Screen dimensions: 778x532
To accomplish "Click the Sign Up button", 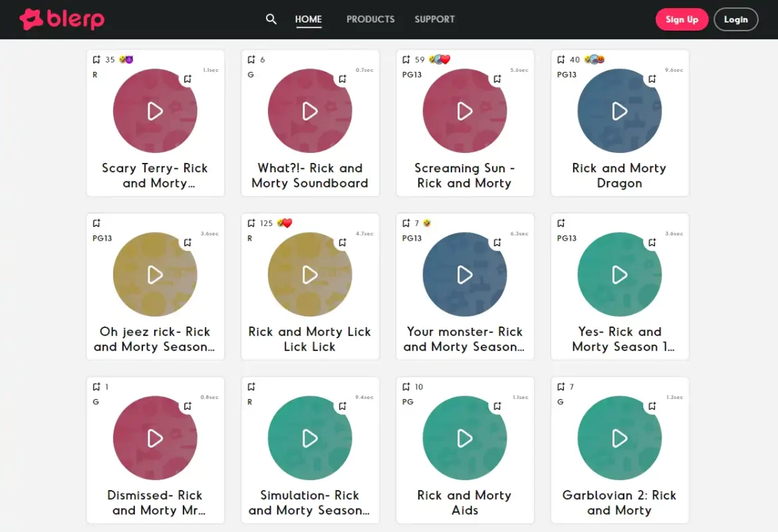I will tap(682, 19).
